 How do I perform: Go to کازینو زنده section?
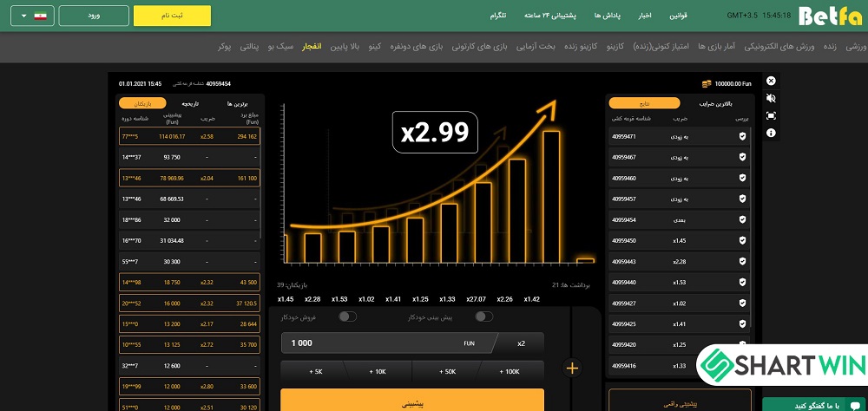click(580, 47)
